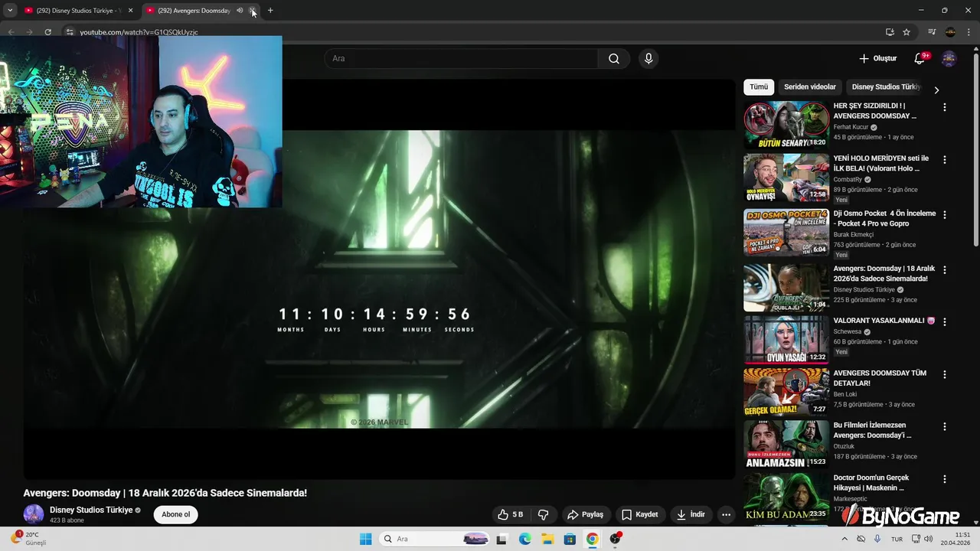Open options for Avengers Doomsday 18 Aralık suggestion
Image resolution: width=980 pixels, height=551 pixels.
pos(944,270)
